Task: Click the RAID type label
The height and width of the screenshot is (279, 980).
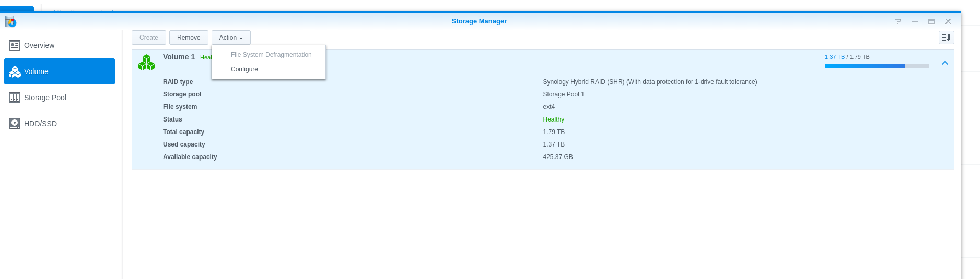Action: [x=178, y=82]
